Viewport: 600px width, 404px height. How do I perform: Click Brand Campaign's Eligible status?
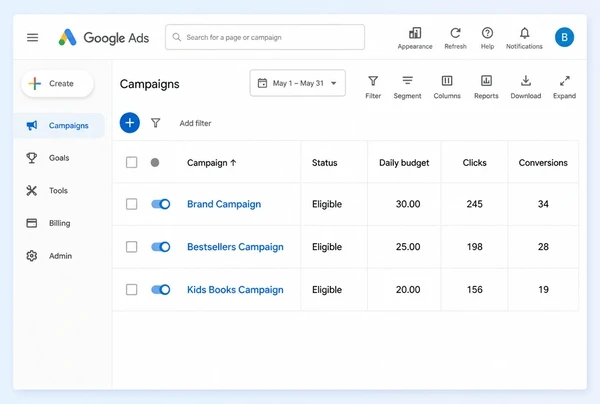click(x=327, y=204)
